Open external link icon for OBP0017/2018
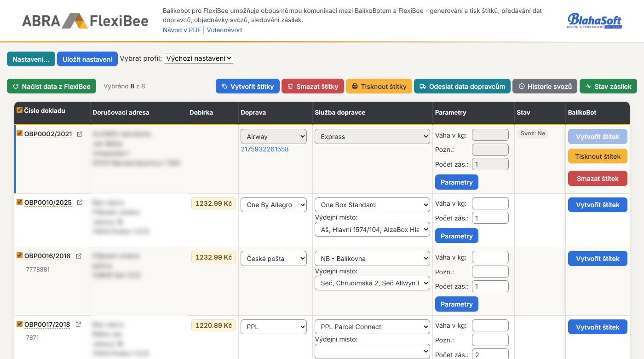 pyautogui.click(x=78, y=324)
